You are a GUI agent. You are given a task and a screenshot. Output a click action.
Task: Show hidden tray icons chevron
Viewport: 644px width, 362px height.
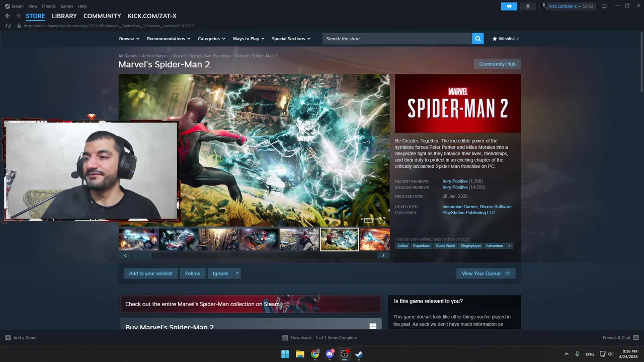566,354
